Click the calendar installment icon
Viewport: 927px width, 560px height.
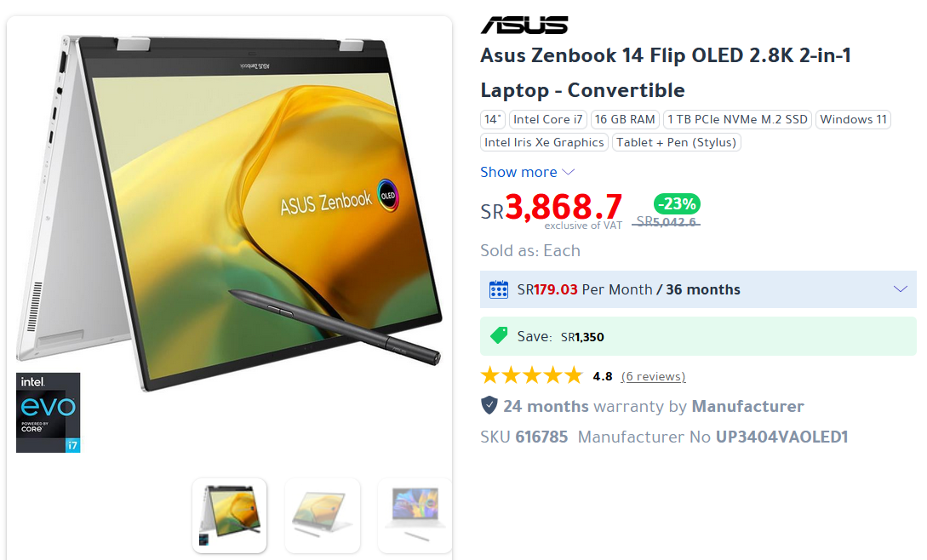(x=498, y=289)
